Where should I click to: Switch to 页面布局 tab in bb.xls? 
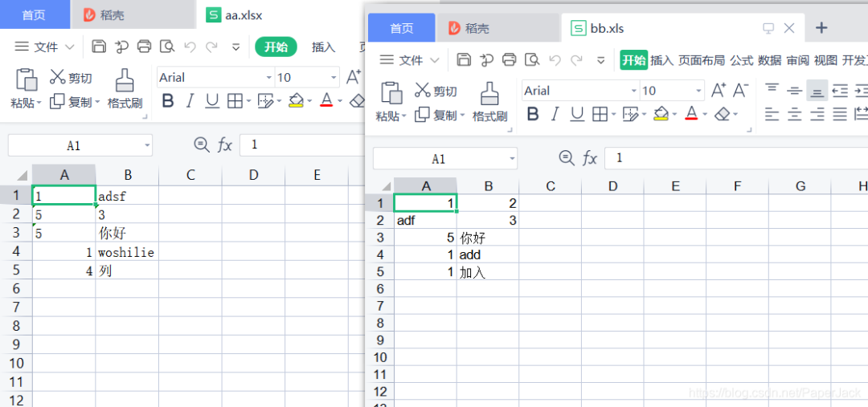coord(702,60)
